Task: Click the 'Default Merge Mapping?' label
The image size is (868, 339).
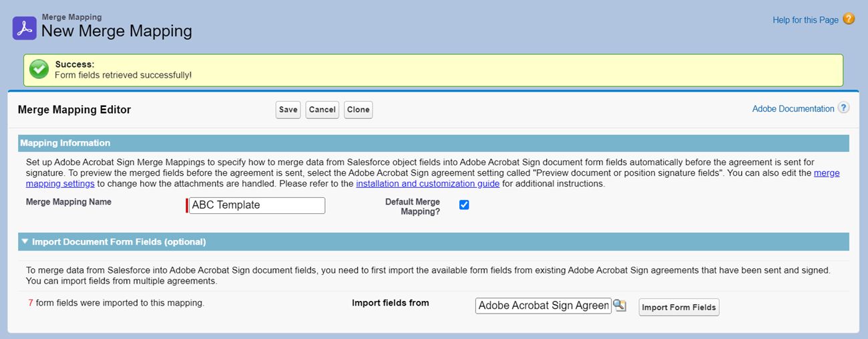Action: [x=413, y=207]
